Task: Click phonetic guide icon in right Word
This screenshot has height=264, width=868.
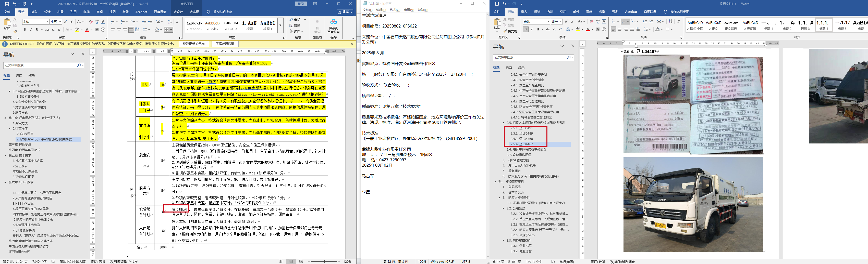Action: (x=598, y=21)
